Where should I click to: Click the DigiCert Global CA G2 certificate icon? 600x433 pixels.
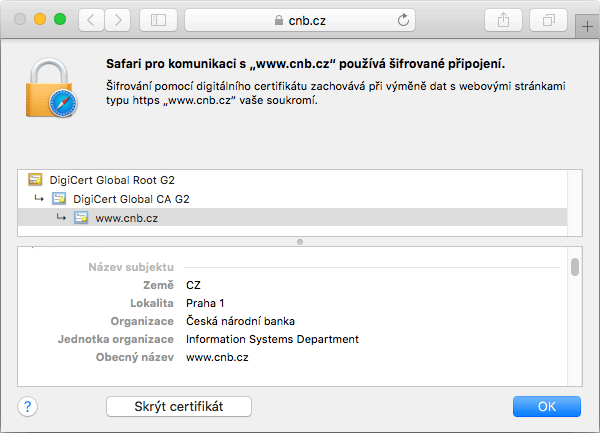coord(59,199)
